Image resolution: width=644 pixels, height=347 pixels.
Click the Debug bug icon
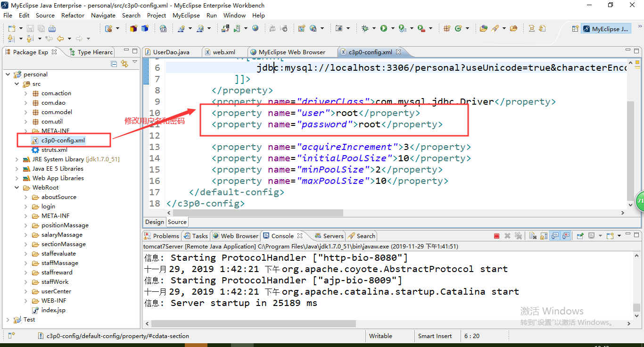(x=365, y=28)
